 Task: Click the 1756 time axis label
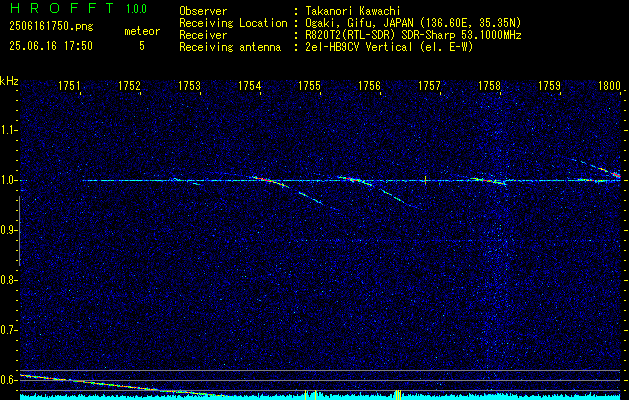click(x=369, y=85)
